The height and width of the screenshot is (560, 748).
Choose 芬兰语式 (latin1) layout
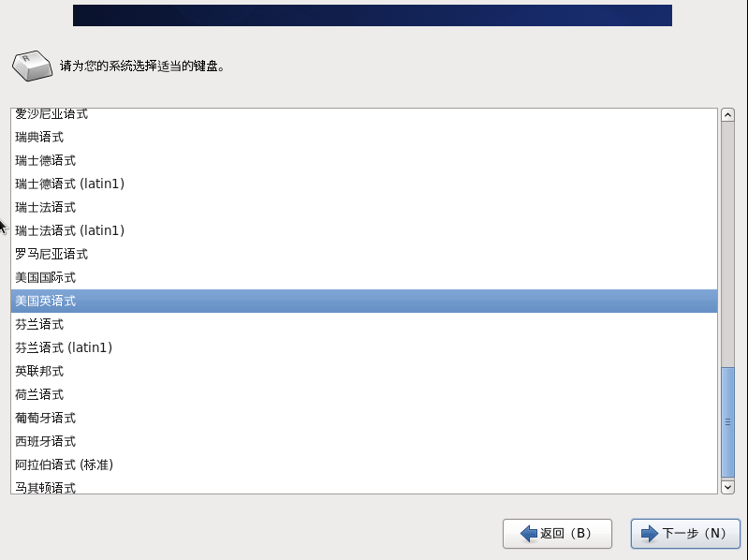pos(364,347)
